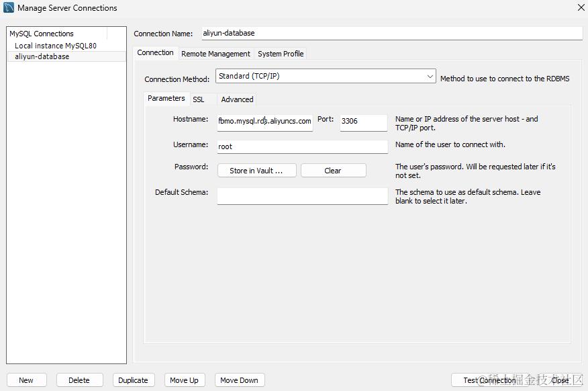Duplicate the selected connection

click(x=133, y=380)
